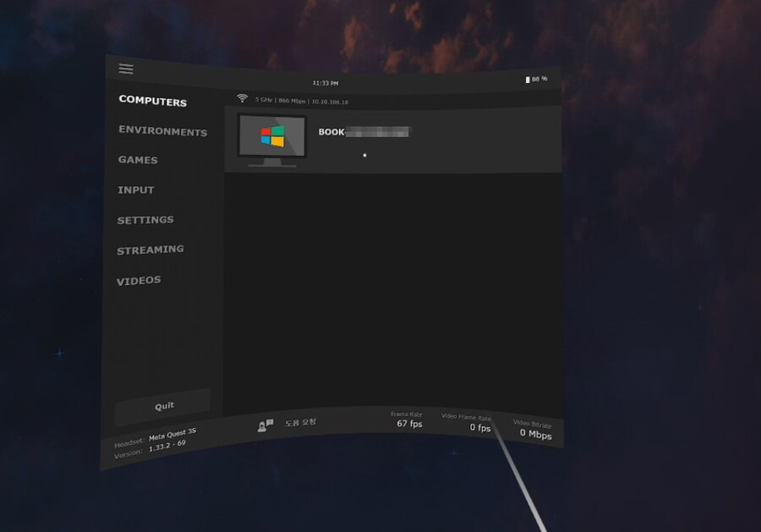This screenshot has width=761, height=532.
Task: Open the GAMES section
Action: coord(138,160)
